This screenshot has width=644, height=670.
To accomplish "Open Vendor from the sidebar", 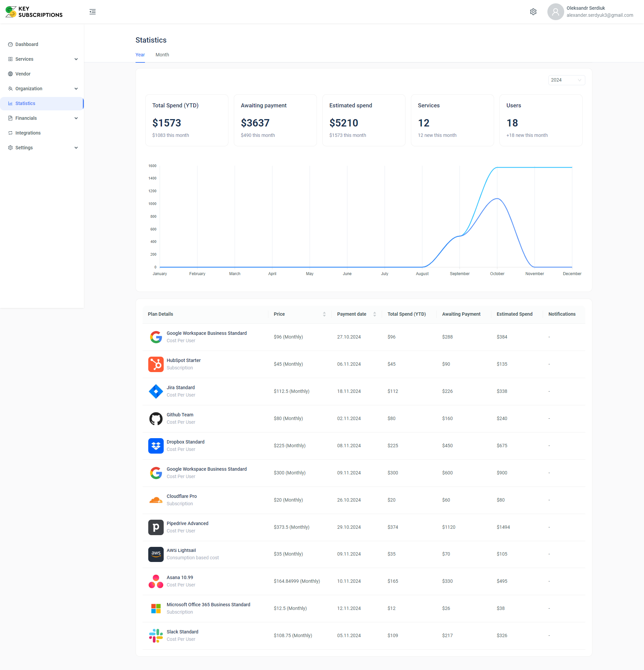I will tap(42, 74).
